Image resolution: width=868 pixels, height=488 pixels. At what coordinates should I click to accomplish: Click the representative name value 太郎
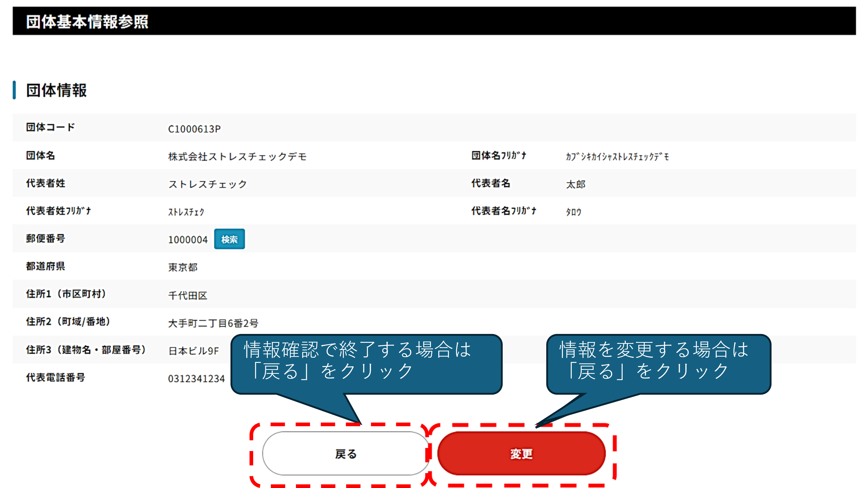pyautogui.click(x=575, y=184)
